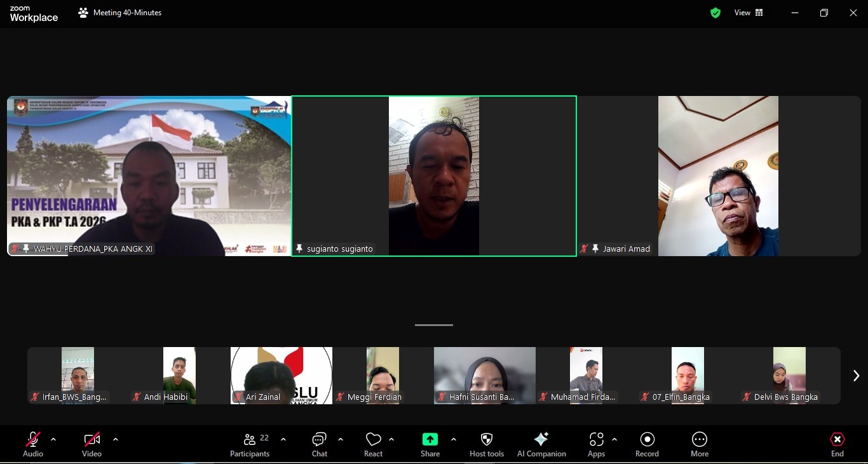
Task: Launch the AI Companion
Action: 541,444
